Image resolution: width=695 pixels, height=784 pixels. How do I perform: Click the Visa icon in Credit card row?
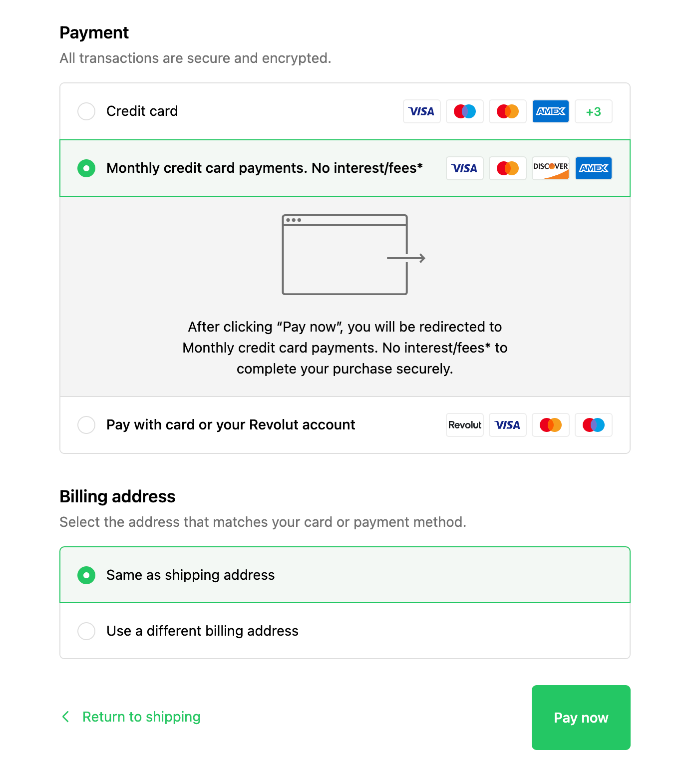click(421, 111)
